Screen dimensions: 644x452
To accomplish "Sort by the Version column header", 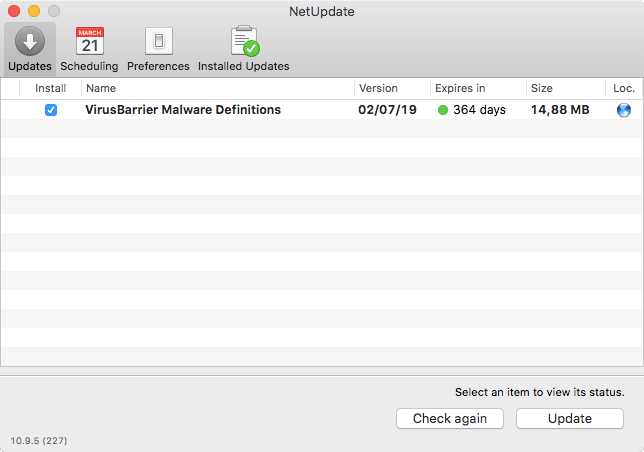I will coord(392,88).
